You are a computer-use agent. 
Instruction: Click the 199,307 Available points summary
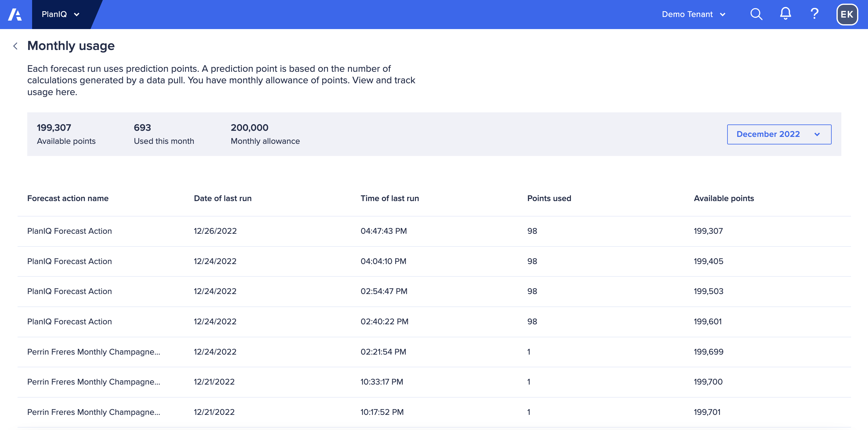pos(66,134)
